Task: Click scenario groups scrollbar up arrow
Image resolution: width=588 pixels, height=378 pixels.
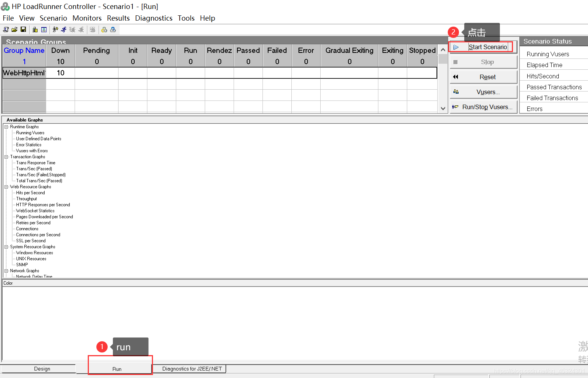Action: (x=443, y=49)
